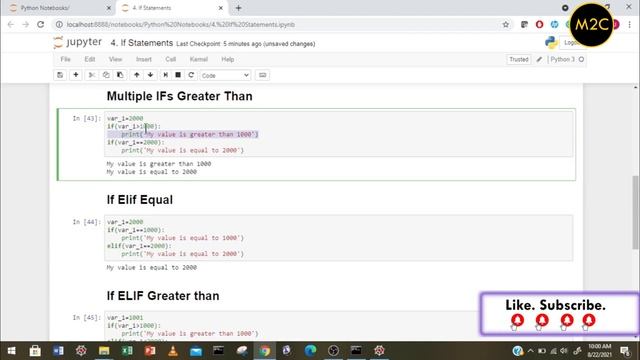640x360 pixels.
Task: Restart the kernel with circular arrow
Action: (x=191, y=75)
